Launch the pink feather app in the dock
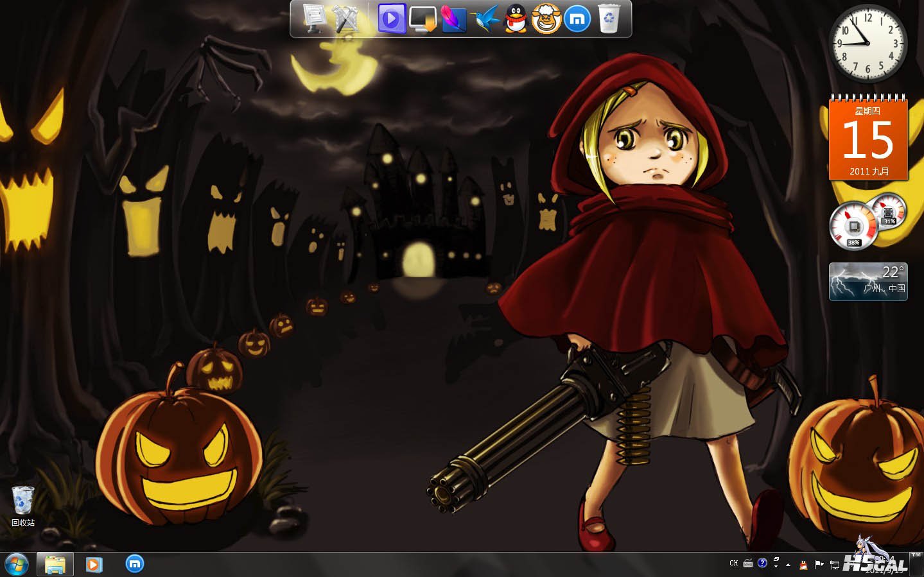 click(x=453, y=19)
